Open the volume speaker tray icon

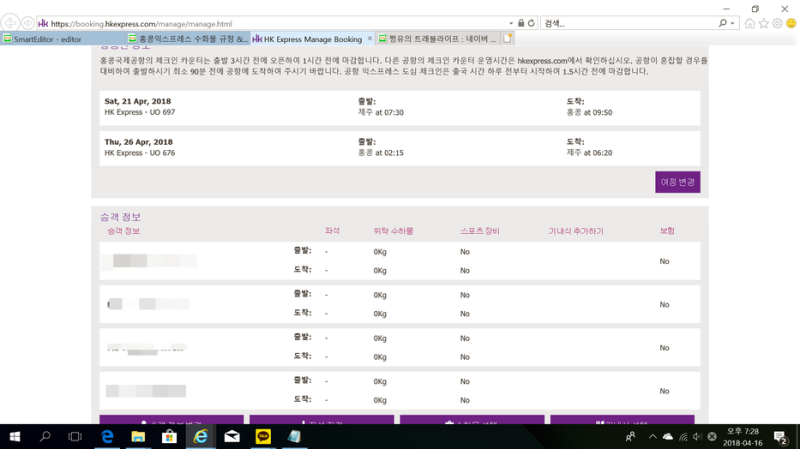pos(697,437)
